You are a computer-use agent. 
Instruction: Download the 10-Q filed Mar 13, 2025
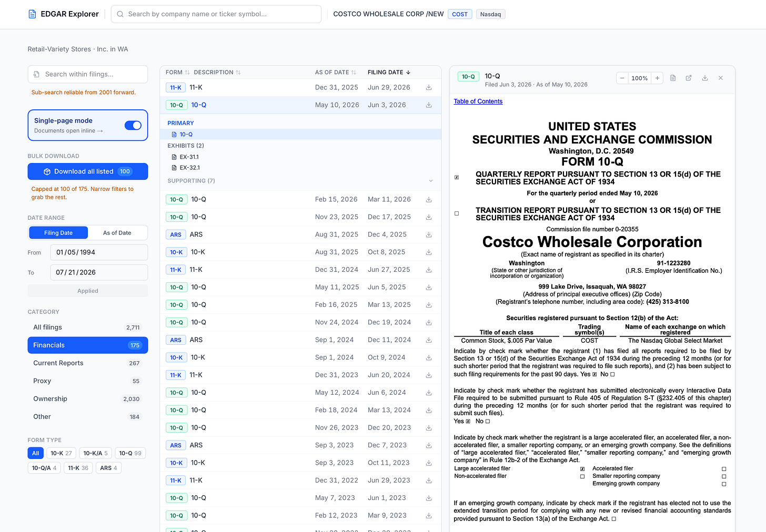[429, 305]
